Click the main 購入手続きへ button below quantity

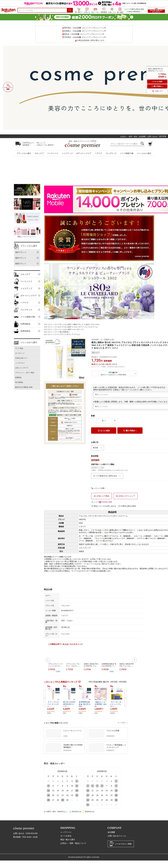click(130, 430)
